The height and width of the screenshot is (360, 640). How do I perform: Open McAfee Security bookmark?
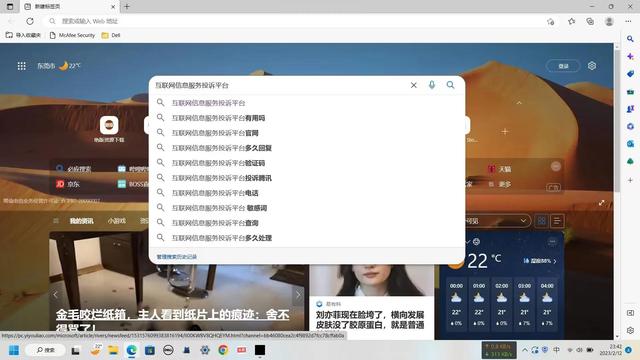click(x=72, y=35)
